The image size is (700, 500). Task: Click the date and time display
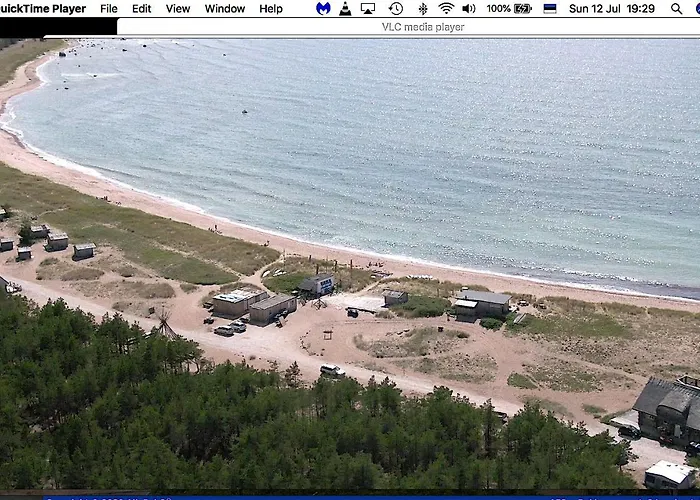click(x=611, y=9)
